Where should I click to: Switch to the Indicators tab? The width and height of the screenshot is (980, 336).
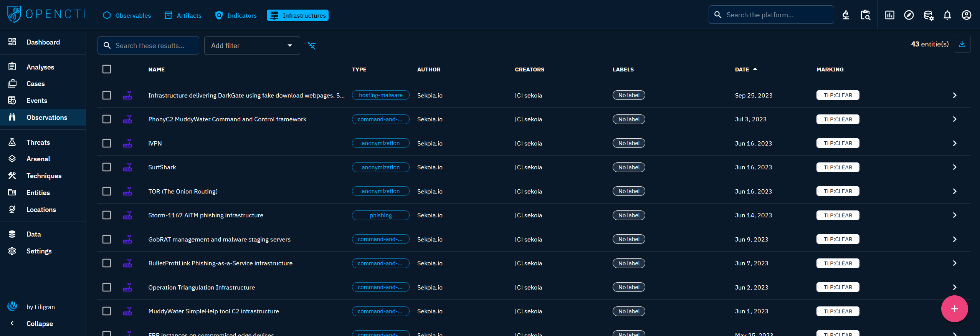point(236,15)
